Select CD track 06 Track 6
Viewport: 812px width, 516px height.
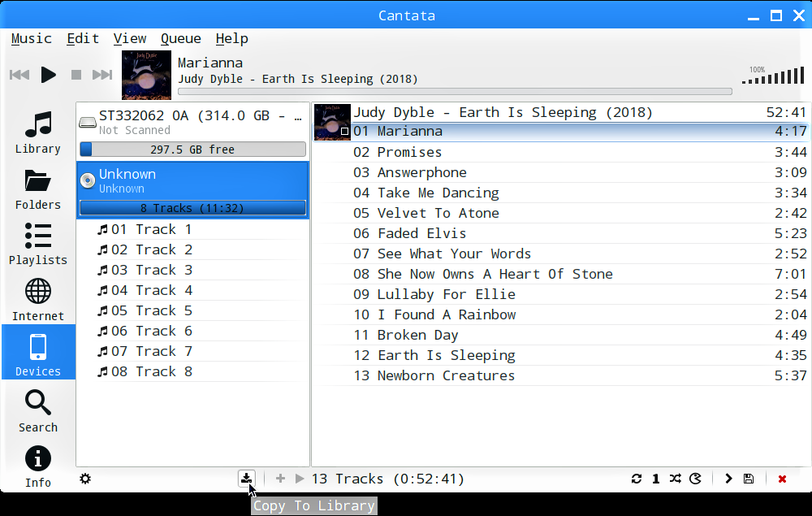point(192,331)
